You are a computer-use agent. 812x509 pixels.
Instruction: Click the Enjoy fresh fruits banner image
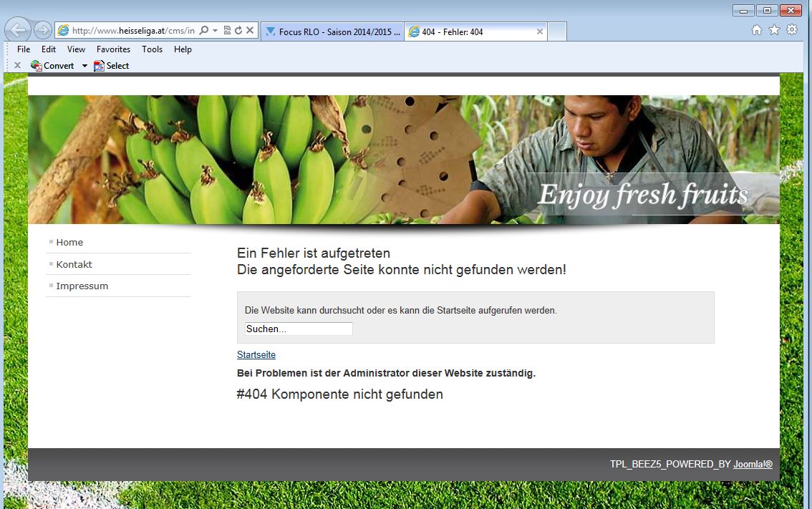(x=404, y=160)
